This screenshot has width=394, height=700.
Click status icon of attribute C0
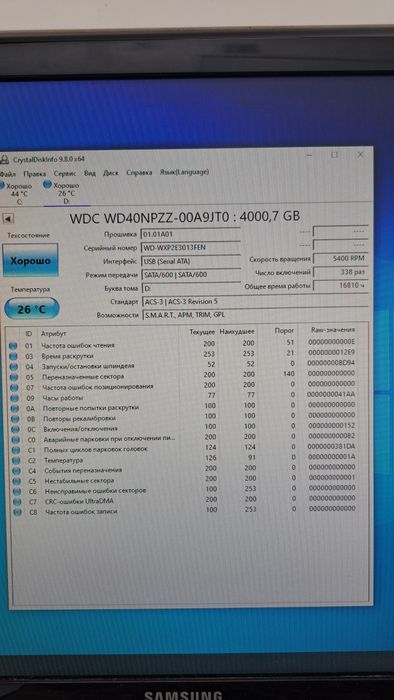pos(15,440)
